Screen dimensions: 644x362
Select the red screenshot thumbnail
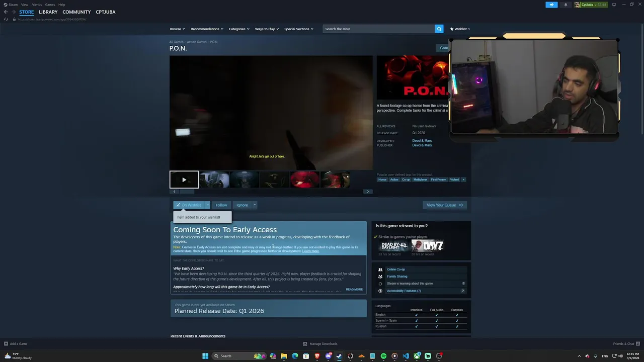tap(304, 179)
